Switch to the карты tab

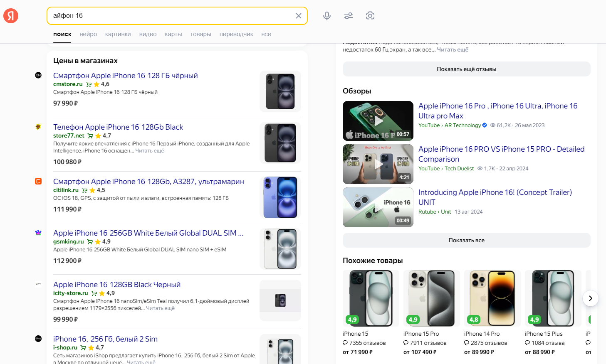[x=173, y=34]
